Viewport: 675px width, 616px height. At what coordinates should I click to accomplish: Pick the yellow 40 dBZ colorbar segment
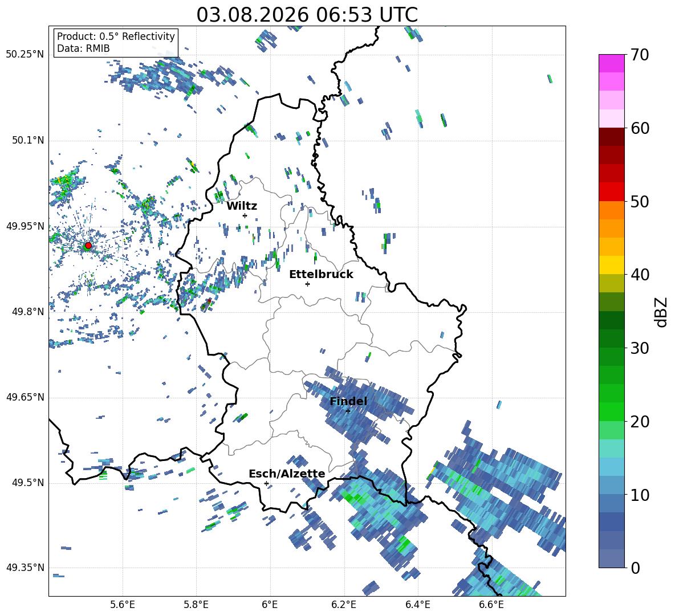pos(611,265)
